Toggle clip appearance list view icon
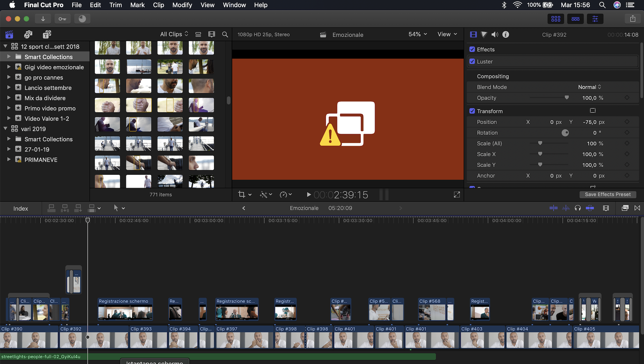 pyautogui.click(x=198, y=34)
